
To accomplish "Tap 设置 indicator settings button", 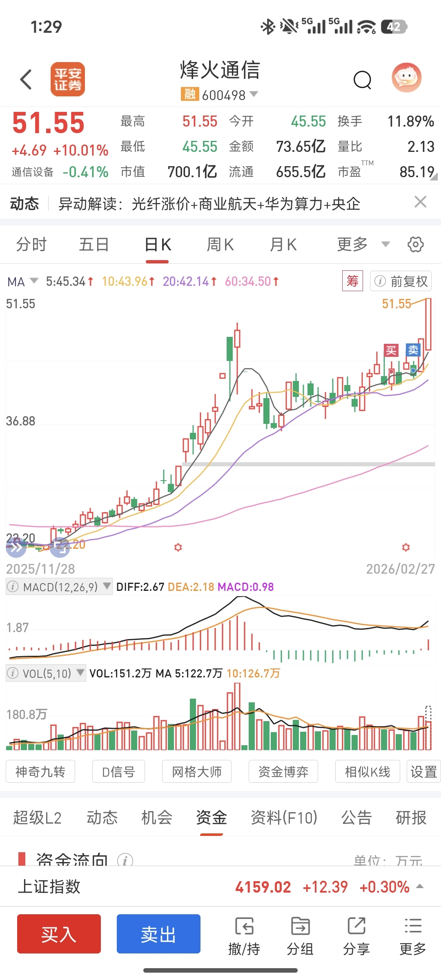I will [424, 772].
